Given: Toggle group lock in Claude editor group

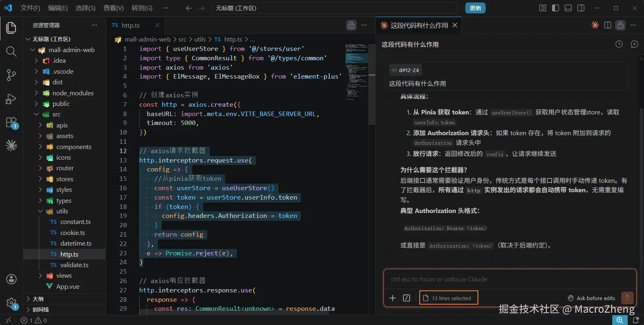Looking at the screenshot, I should (x=620, y=25).
